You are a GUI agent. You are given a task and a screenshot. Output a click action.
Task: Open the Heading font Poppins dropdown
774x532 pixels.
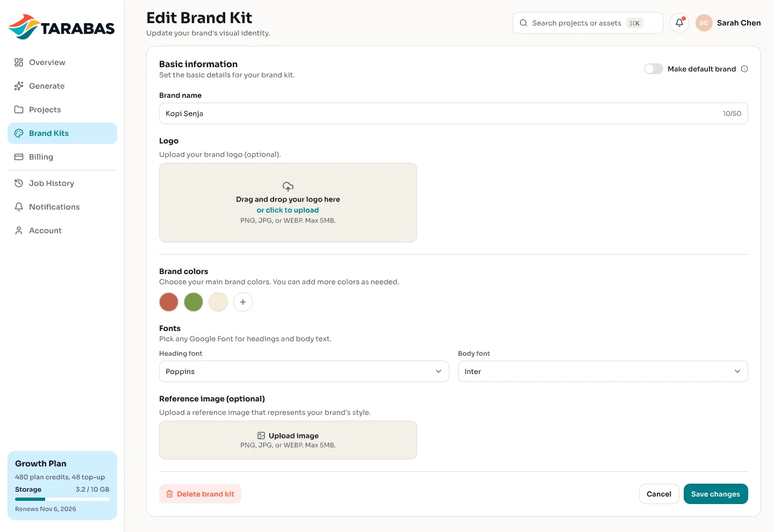[304, 371]
